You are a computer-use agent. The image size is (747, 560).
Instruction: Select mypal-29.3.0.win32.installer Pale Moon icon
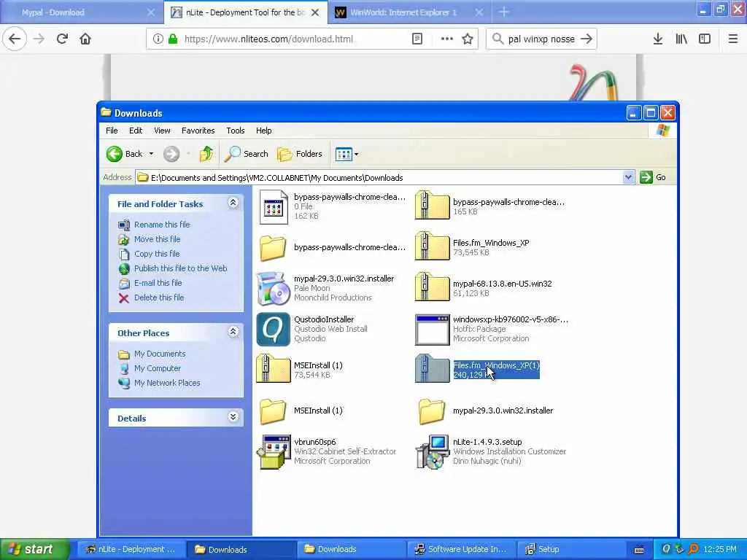point(274,288)
